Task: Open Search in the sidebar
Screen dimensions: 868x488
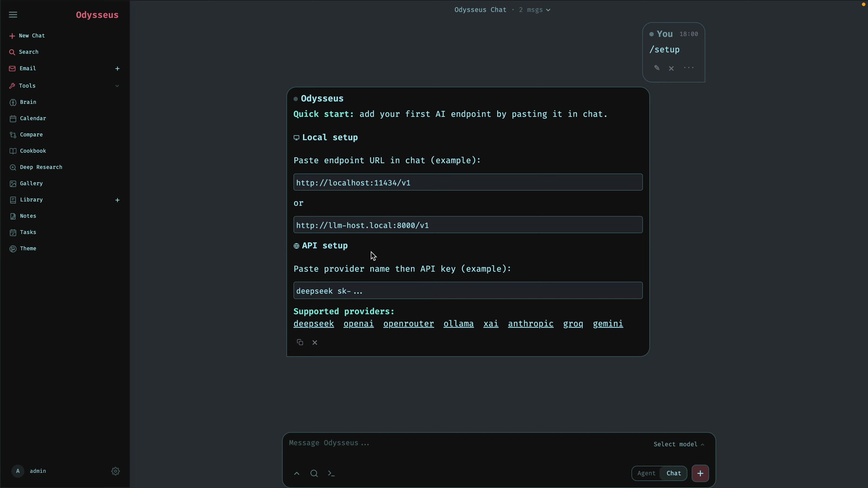Action: pyautogui.click(x=24, y=52)
